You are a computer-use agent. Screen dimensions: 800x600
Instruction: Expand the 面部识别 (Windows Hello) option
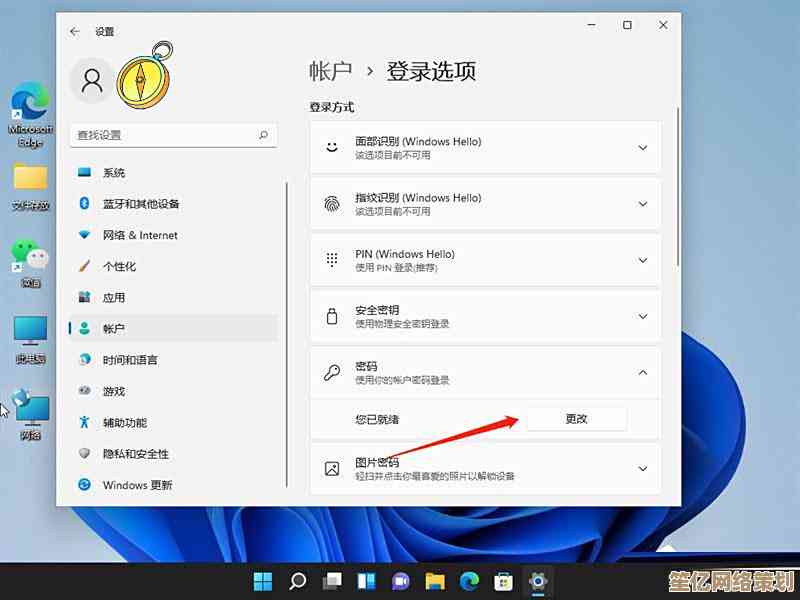click(x=643, y=148)
